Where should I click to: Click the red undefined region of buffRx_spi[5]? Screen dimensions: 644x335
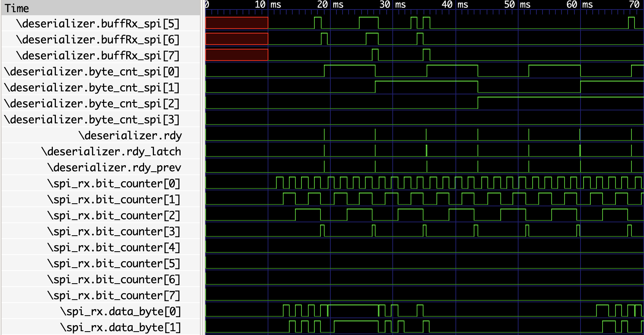(236, 23)
